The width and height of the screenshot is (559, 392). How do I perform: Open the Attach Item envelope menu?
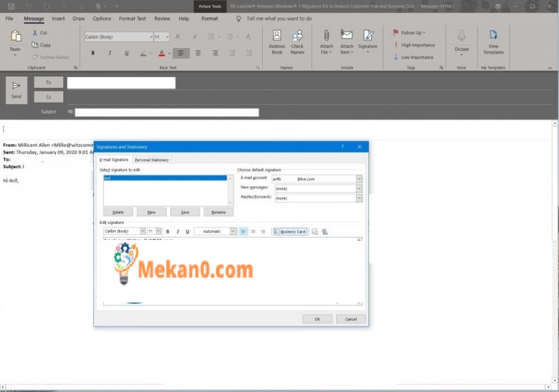pos(346,42)
